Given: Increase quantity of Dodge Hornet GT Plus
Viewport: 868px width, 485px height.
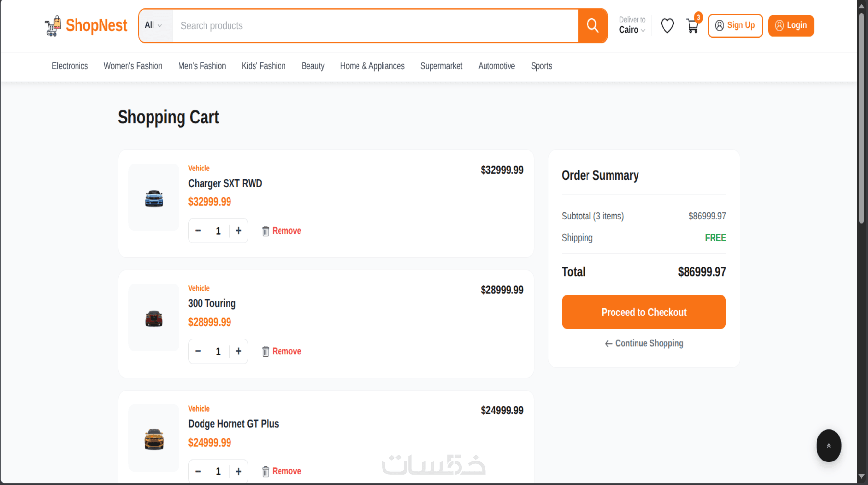Looking at the screenshot, I should (238, 471).
